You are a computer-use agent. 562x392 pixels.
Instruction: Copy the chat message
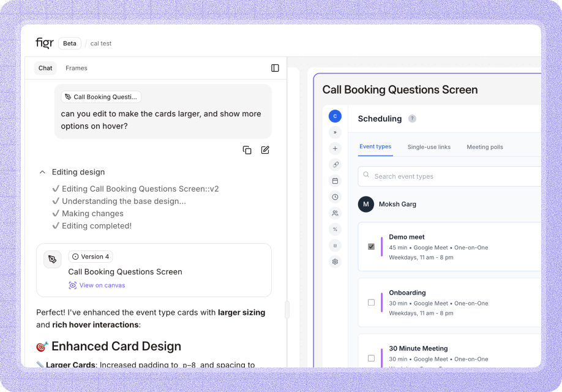pyautogui.click(x=247, y=150)
